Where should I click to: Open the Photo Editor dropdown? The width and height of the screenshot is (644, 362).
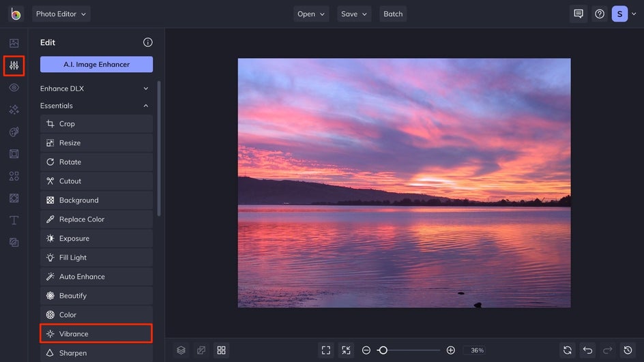point(61,14)
